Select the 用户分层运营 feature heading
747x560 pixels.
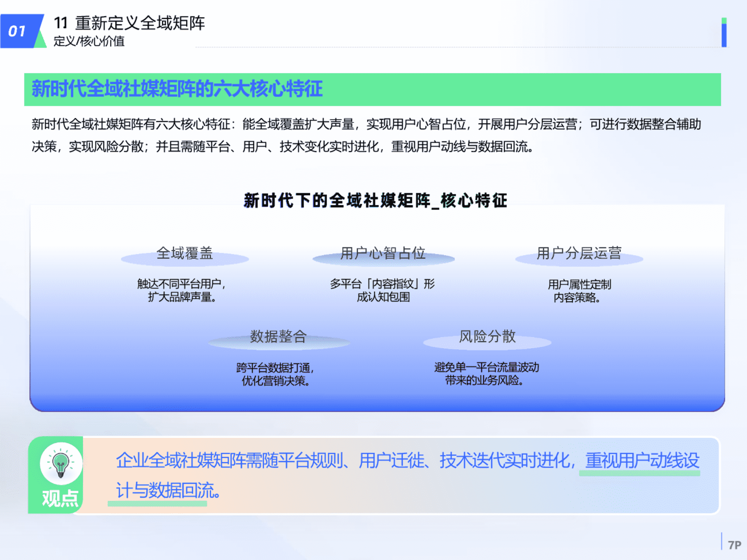point(579,254)
